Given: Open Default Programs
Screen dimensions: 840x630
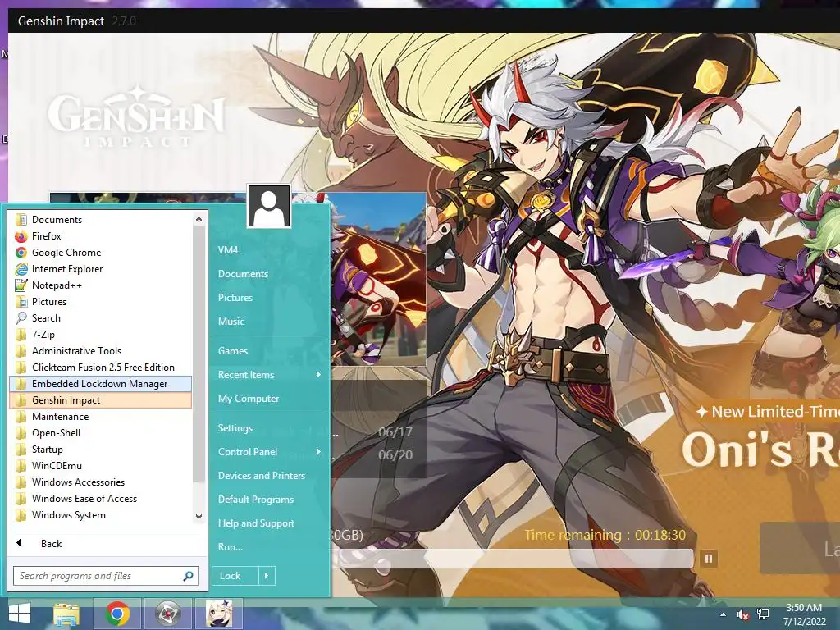Looking at the screenshot, I should click(x=256, y=500).
